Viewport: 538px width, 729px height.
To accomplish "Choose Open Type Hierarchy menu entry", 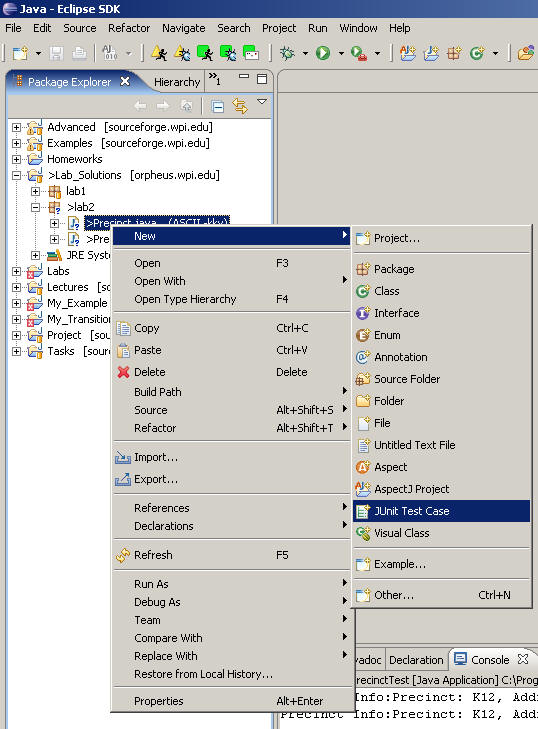I will [231, 299].
